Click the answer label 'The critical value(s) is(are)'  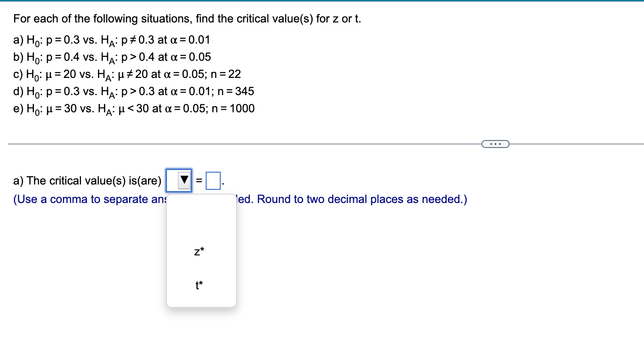pos(87,180)
